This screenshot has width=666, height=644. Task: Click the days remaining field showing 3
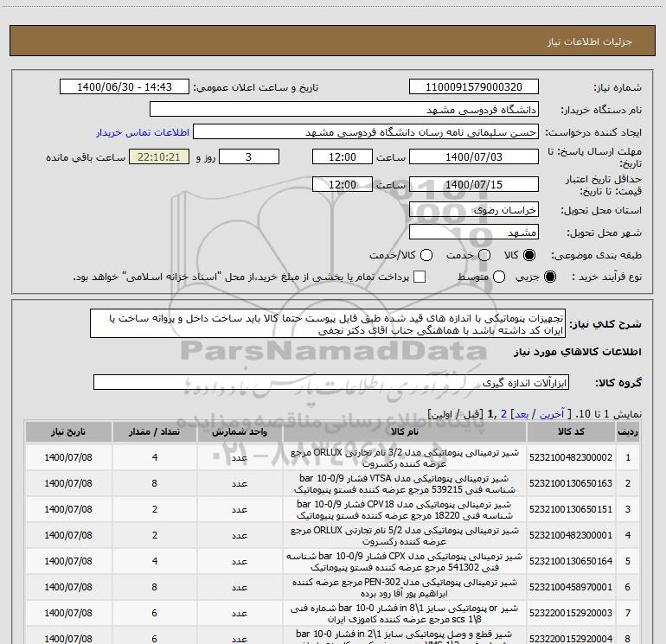pyautogui.click(x=249, y=156)
